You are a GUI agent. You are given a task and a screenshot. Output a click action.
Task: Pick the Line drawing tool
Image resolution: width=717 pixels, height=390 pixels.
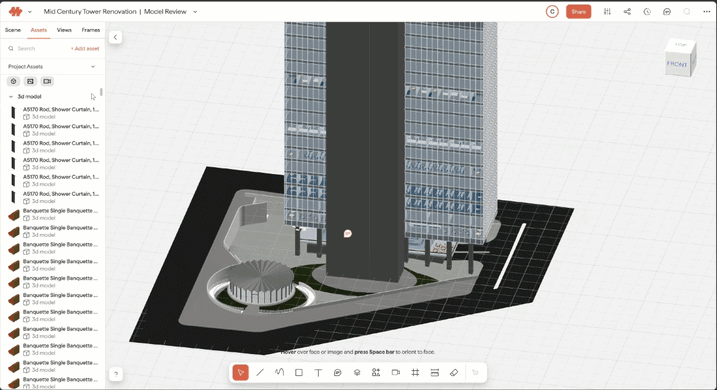point(260,373)
